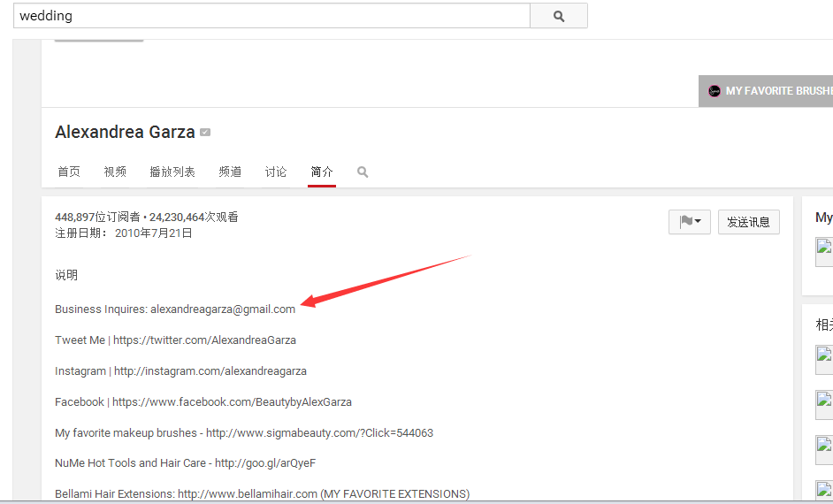The height and width of the screenshot is (504, 833).
Task: Open the flag report dropdown
Action: (690, 222)
